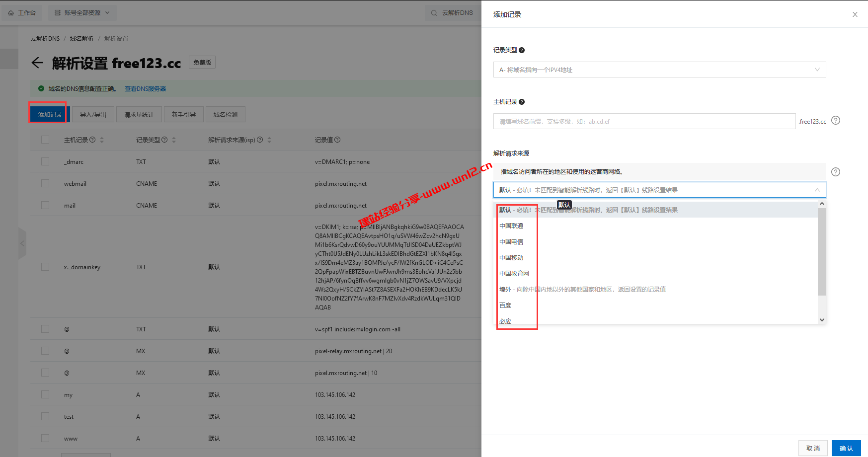Click the 工作台 home icon
This screenshot has width=868, height=457.
click(10, 12)
